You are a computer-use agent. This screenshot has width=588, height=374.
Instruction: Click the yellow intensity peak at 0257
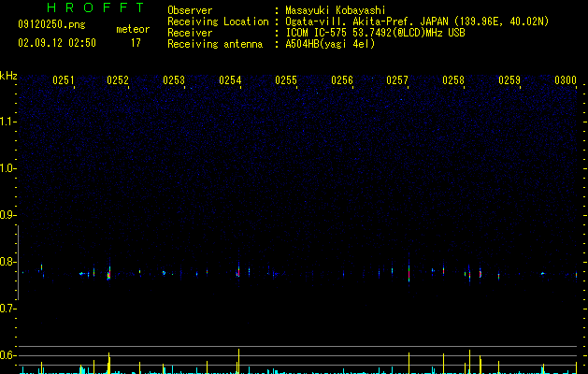(x=409, y=363)
